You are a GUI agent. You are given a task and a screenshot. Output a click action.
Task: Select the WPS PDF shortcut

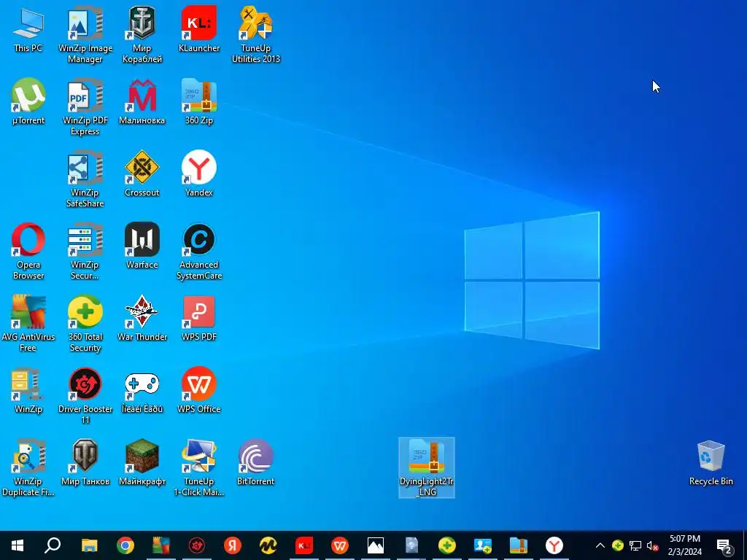pyautogui.click(x=199, y=319)
